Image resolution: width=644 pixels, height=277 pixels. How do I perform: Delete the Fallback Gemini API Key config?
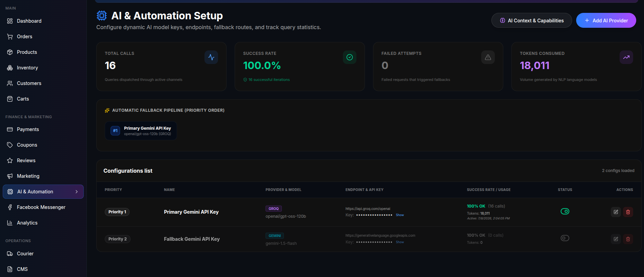click(x=628, y=239)
